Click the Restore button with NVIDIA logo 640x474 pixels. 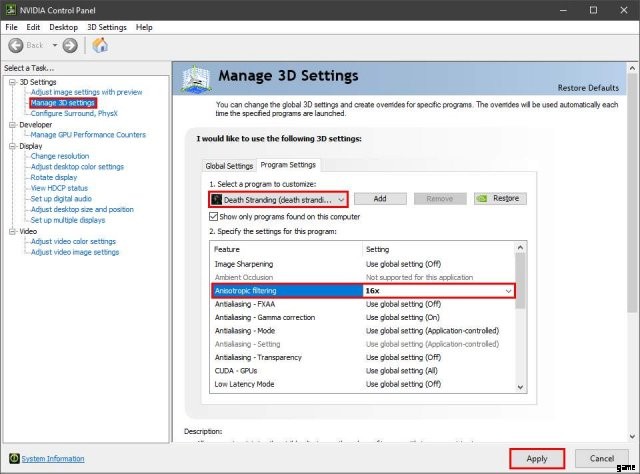pyautogui.click(x=499, y=199)
